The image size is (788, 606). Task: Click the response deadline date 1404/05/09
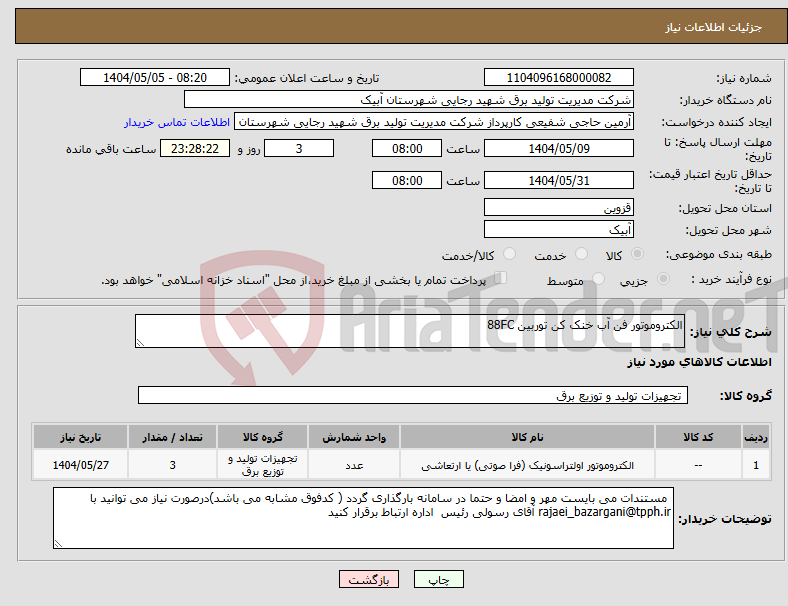559,149
